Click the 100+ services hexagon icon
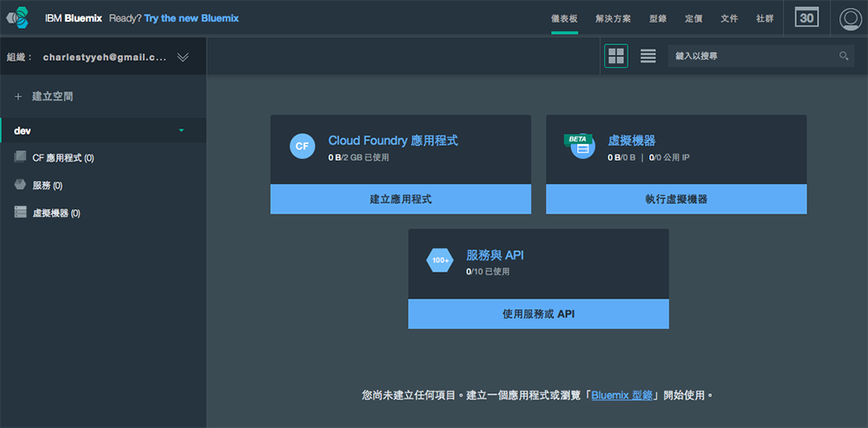Image resolution: width=868 pixels, height=428 pixels. pos(440,260)
